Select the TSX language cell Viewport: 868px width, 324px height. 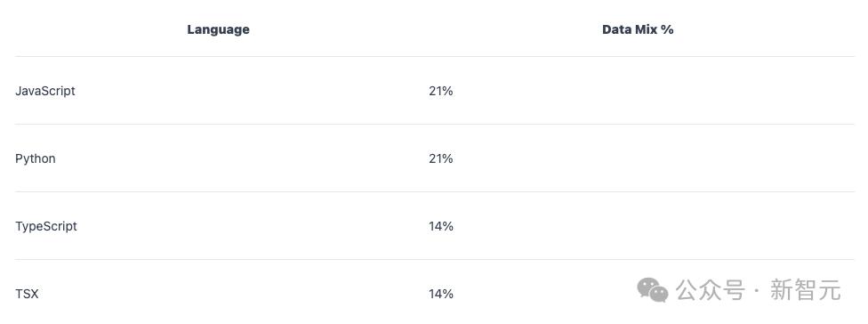pos(27,294)
